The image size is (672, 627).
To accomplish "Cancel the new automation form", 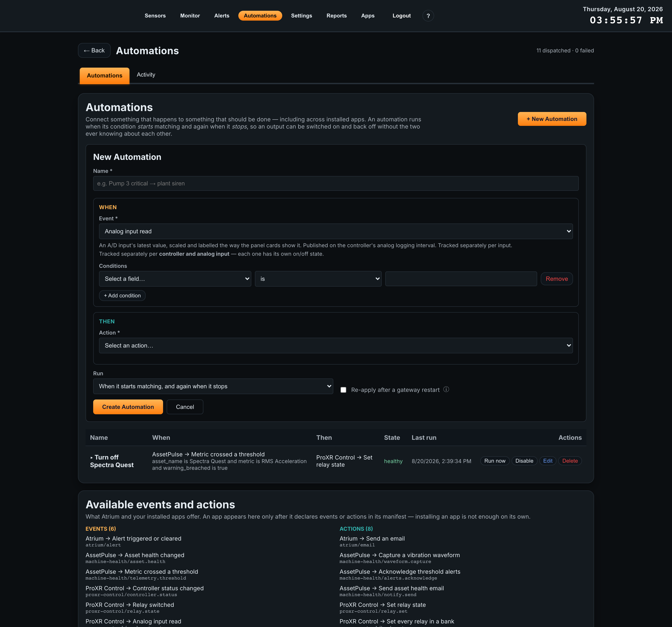I will pos(185,407).
